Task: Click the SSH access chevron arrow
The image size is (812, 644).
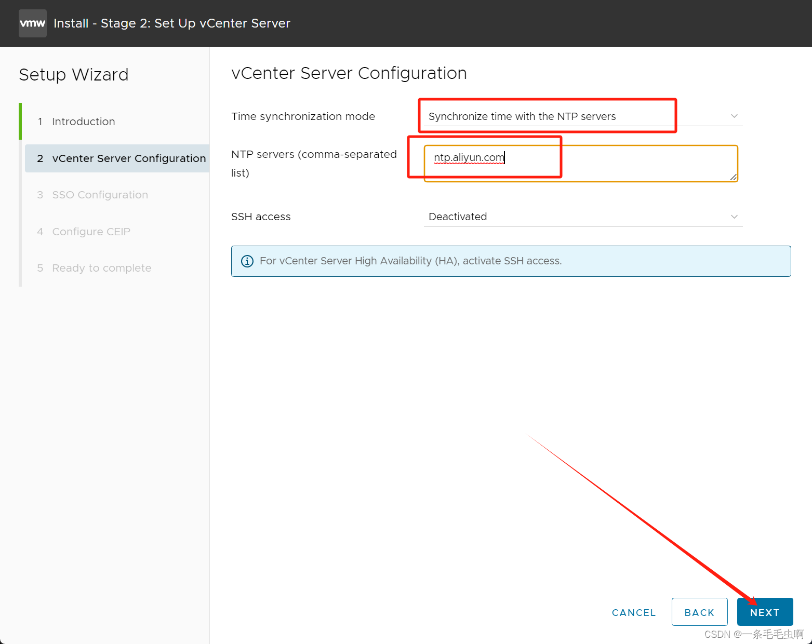Action: 734,217
